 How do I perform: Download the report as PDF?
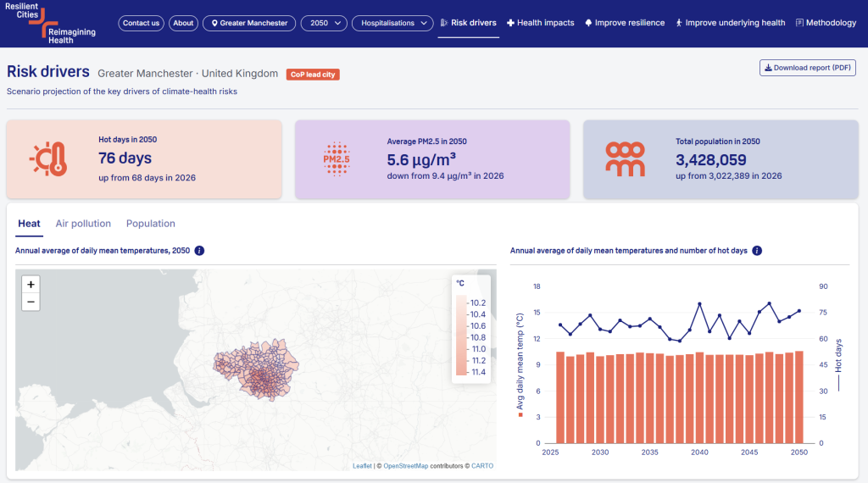coord(808,68)
